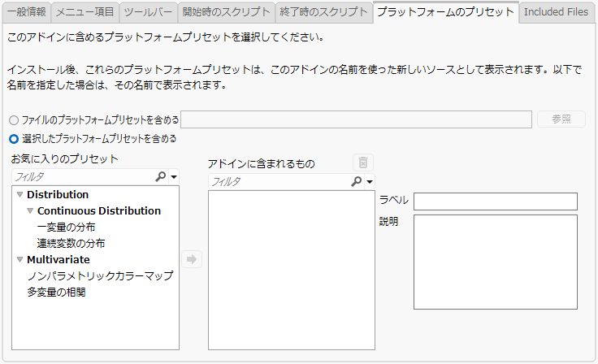Click the preset file path field
Viewport: 598px width, 364px height.
pyautogui.click(x=356, y=119)
